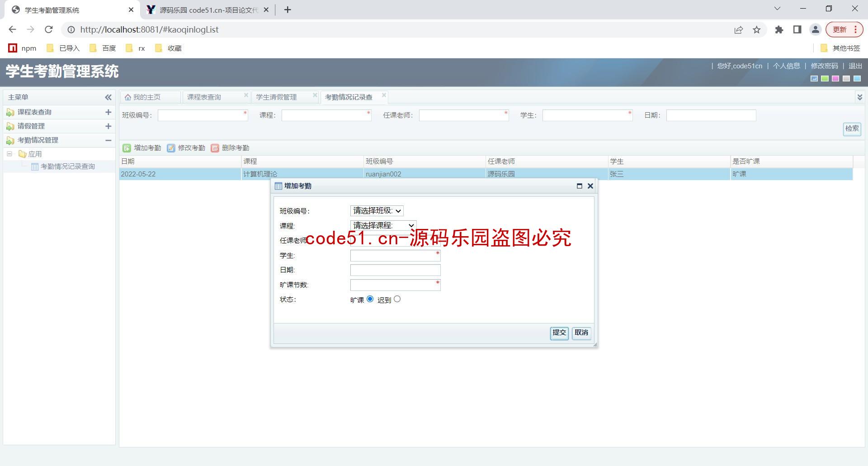Viewport: 868px width, 466px height.
Task: Close the 课程表查询 tab
Action: 246,95
